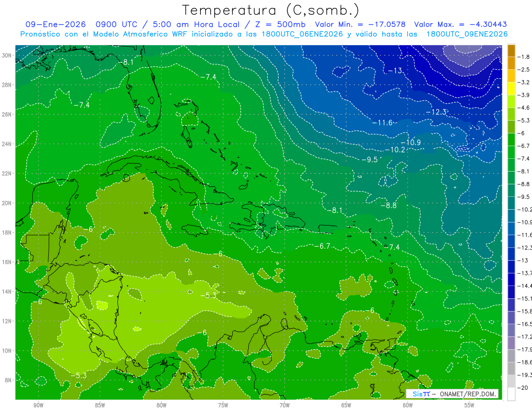This screenshot has width=532, height=411.
Task: Click the '16N' latitude axis label
Action: click(x=8, y=262)
